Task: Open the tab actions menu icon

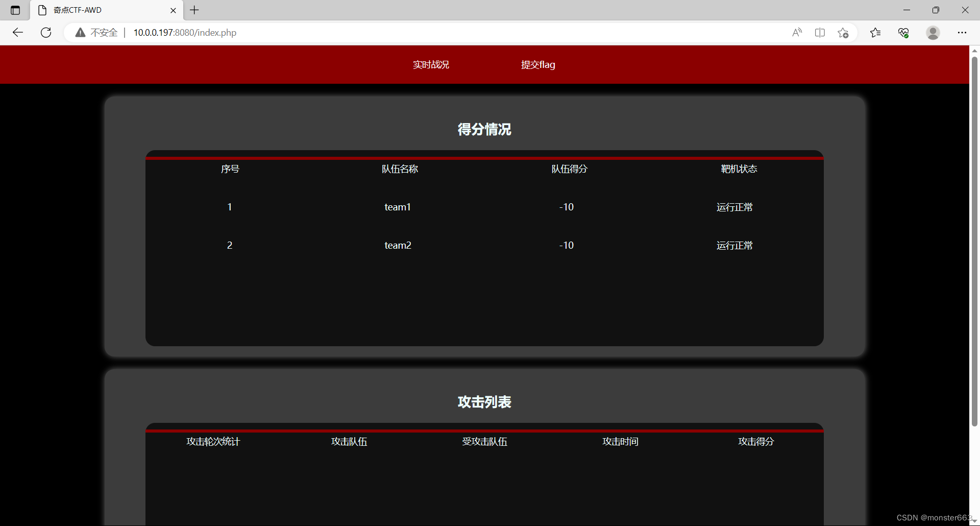Action: [x=15, y=10]
